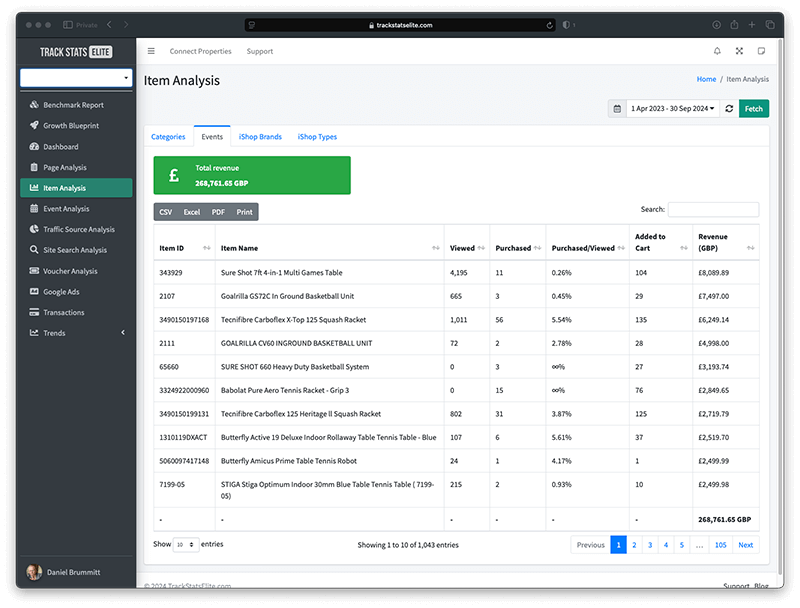This screenshot has width=800, height=608.
Task: Click the fullscreen expand icon
Action: coord(739,51)
